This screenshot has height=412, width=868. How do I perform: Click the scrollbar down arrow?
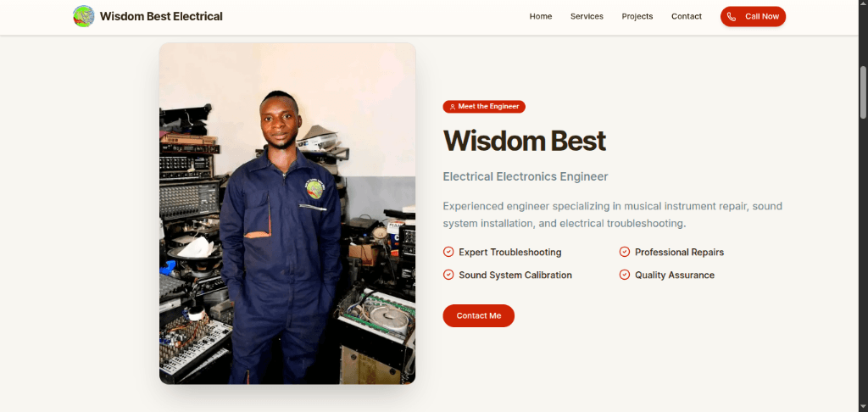(x=863, y=408)
